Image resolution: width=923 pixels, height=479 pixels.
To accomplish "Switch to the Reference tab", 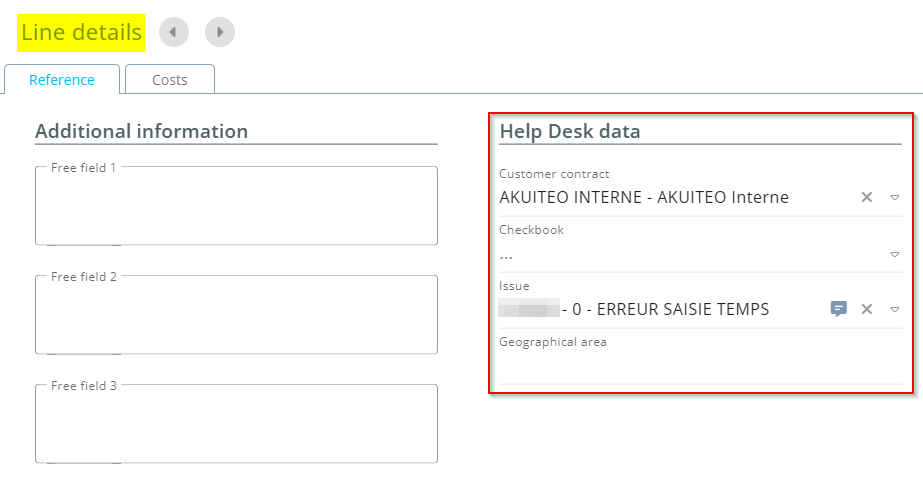I will click(62, 80).
